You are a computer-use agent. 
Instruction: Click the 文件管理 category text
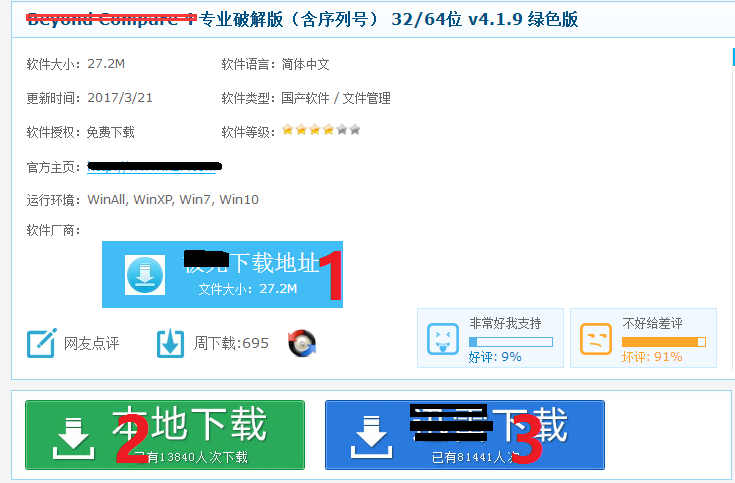(367, 98)
